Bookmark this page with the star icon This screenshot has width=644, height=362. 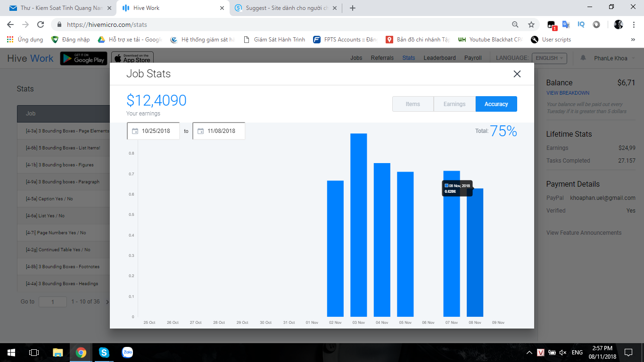531,25
